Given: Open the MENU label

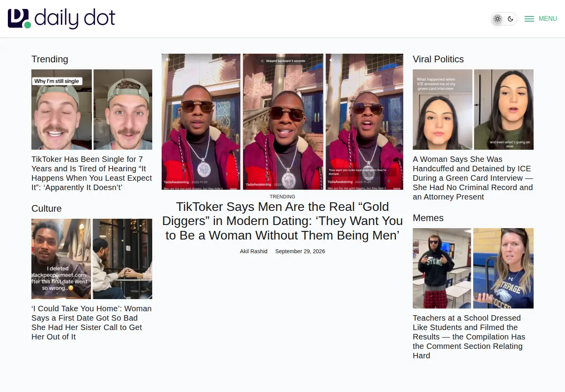Looking at the screenshot, I should 548,19.
